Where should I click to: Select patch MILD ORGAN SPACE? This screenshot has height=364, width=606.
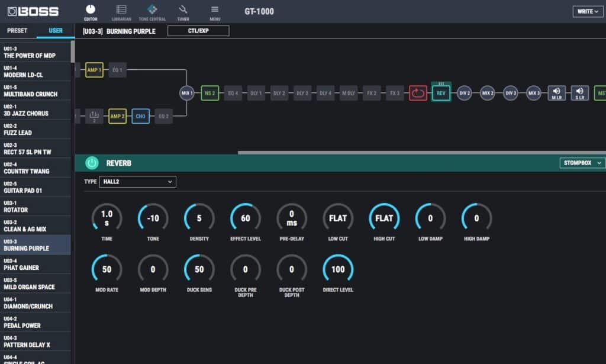[x=35, y=284]
